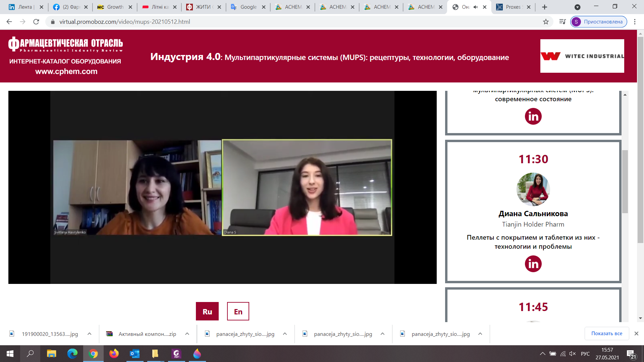Expand options for 191900020_13563 jpg download

point(90,334)
